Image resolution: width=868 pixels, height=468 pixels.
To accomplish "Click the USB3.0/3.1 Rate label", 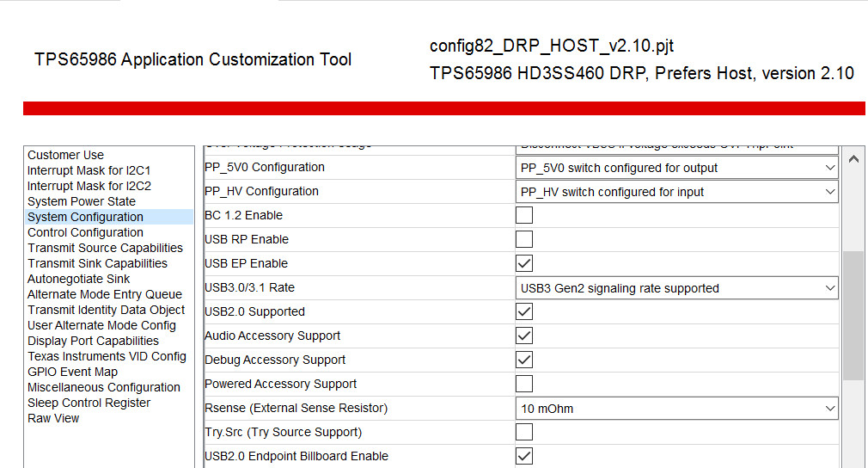I will pos(250,287).
